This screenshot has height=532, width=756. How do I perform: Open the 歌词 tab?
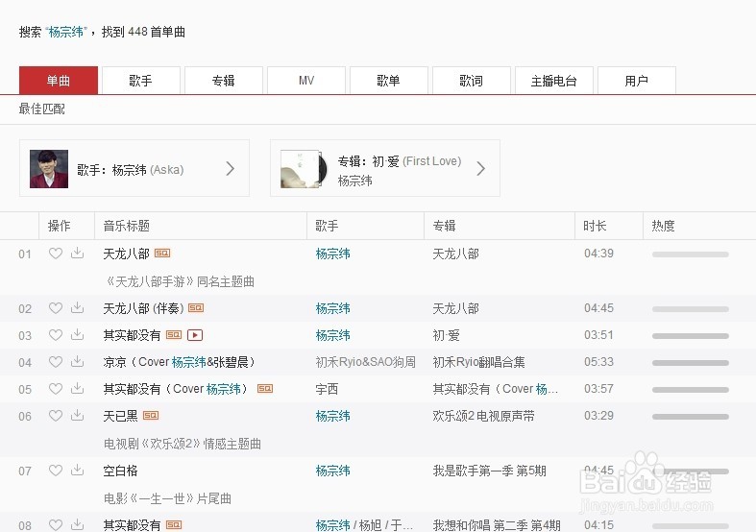click(472, 81)
